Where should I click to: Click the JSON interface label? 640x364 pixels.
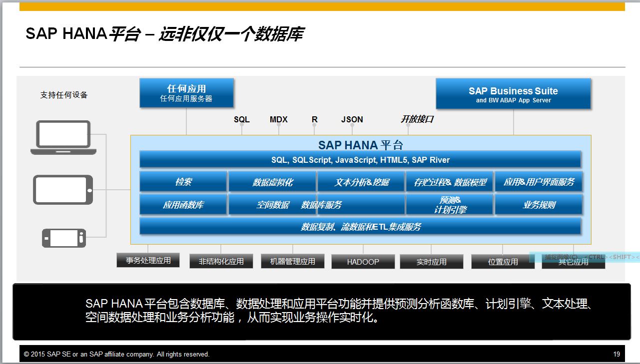(x=352, y=120)
